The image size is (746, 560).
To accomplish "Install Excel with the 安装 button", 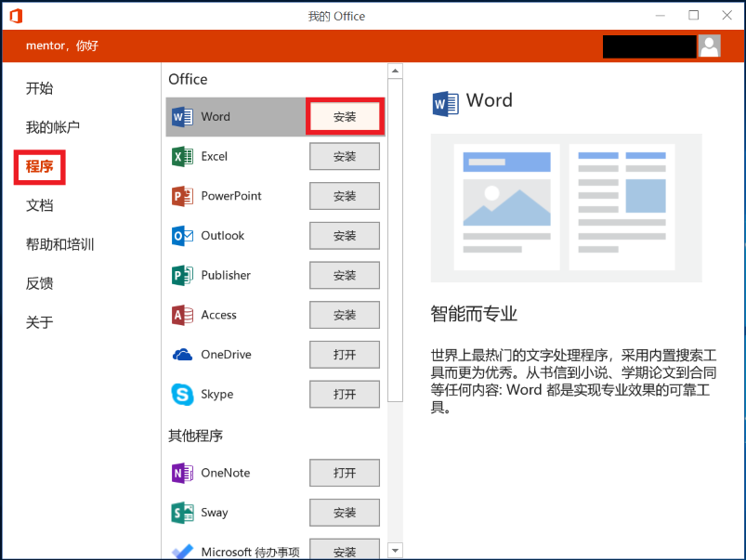I will coord(345,157).
